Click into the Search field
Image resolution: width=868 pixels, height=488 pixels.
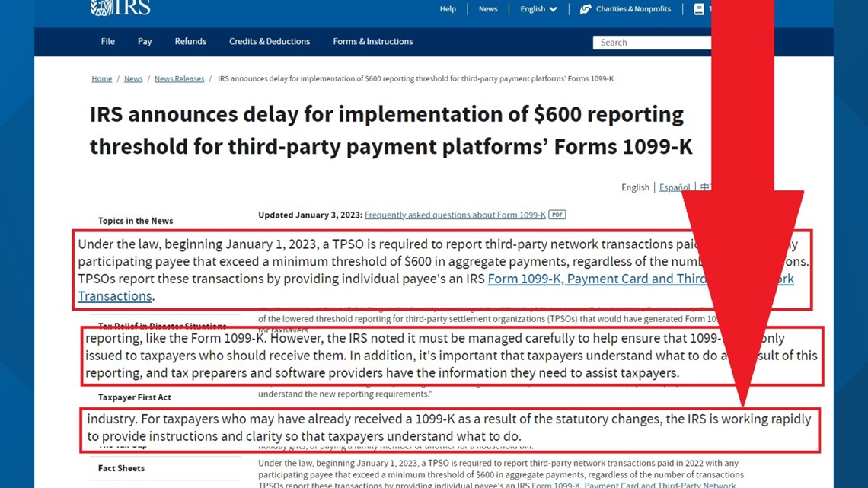[x=652, y=43]
